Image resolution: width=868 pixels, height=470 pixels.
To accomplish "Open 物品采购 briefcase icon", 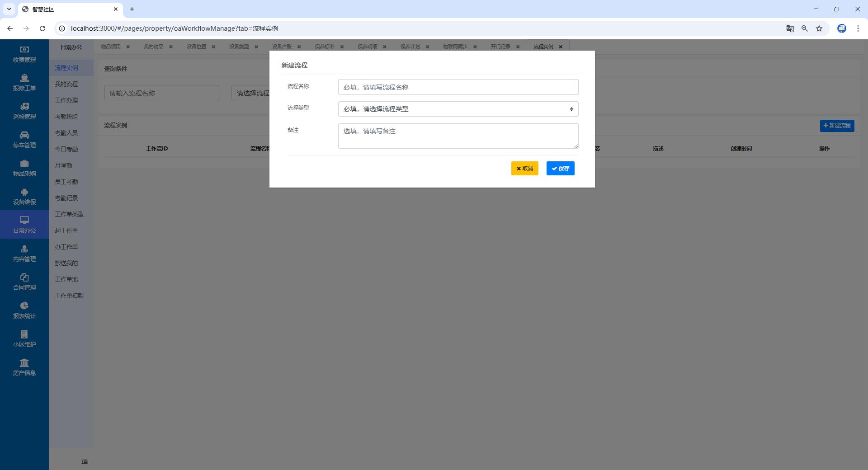I will pyautogui.click(x=24, y=164).
